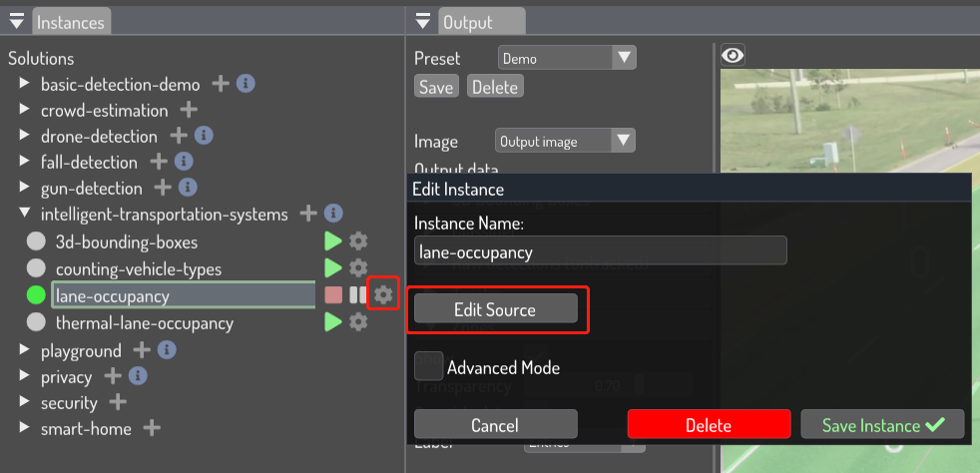
Task: Open settings gear for 3d-bounding-boxes
Action: 358,240
